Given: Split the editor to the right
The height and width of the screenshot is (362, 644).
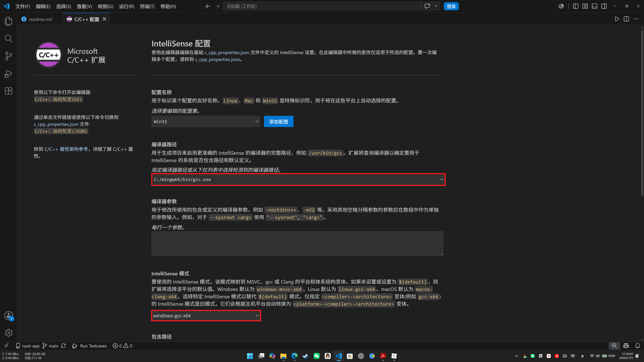Looking at the screenshot, I should click(626, 19).
